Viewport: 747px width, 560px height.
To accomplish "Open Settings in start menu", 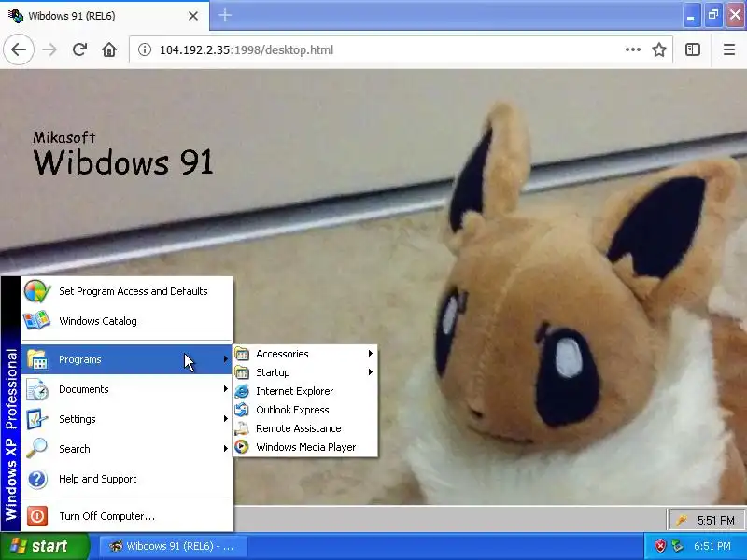I will [127, 419].
